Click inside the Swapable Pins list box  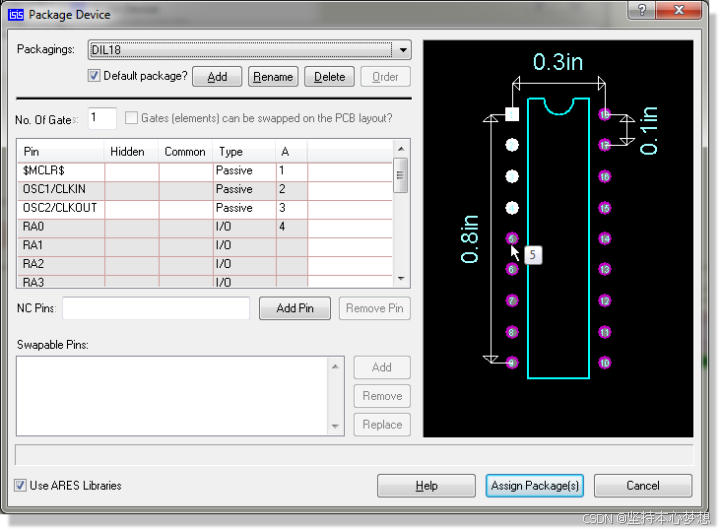(x=172, y=396)
